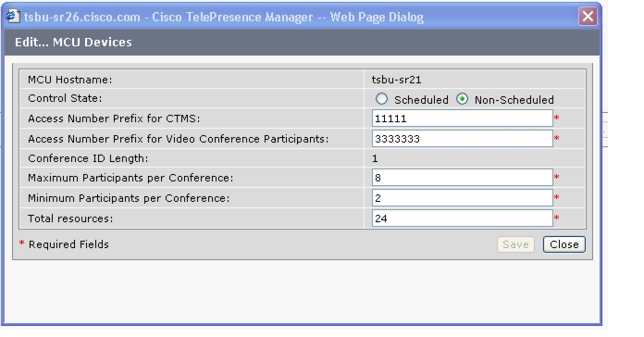644x337 pixels.
Task: Select the Non-Scheduled radio button
Action: [x=462, y=99]
